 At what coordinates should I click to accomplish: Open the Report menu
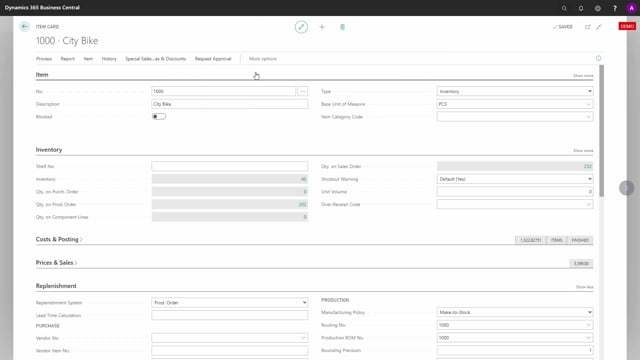point(68,59)
